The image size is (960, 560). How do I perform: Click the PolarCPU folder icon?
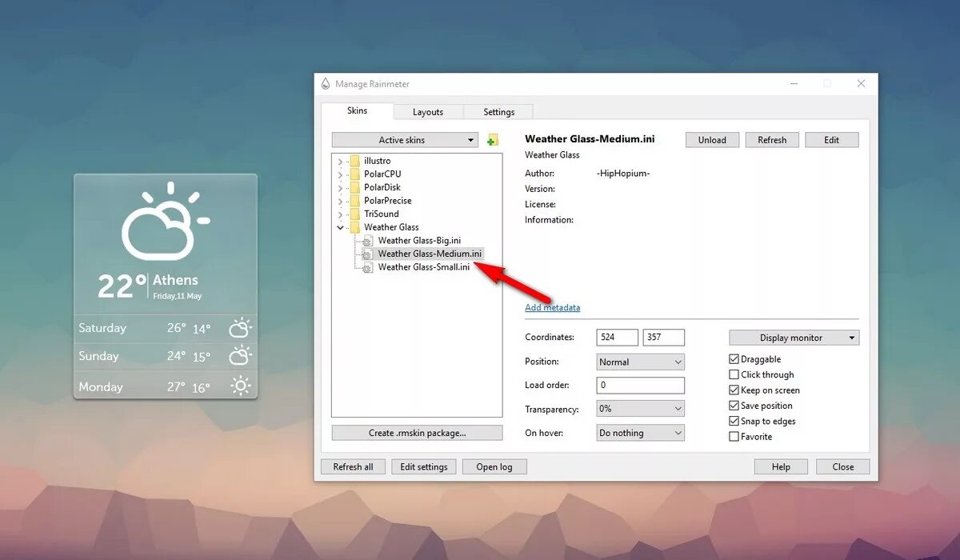355,174
